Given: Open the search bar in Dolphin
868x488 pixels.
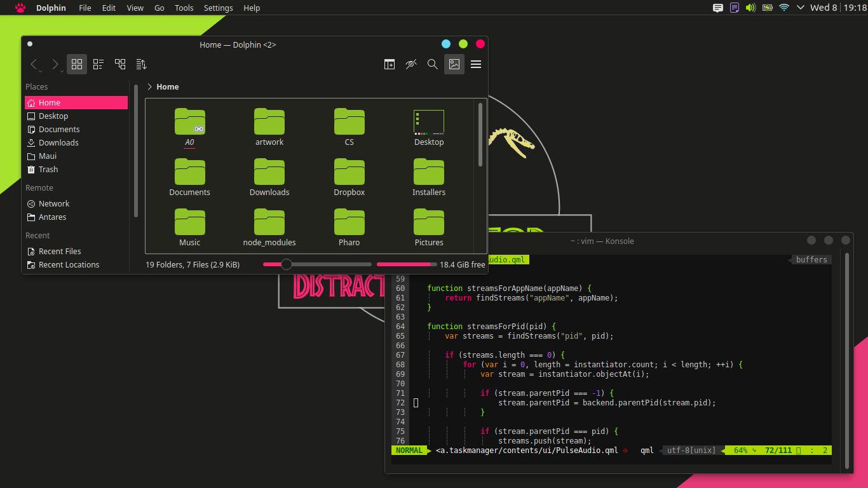Looking at the screenshot, I should [433, 64].
